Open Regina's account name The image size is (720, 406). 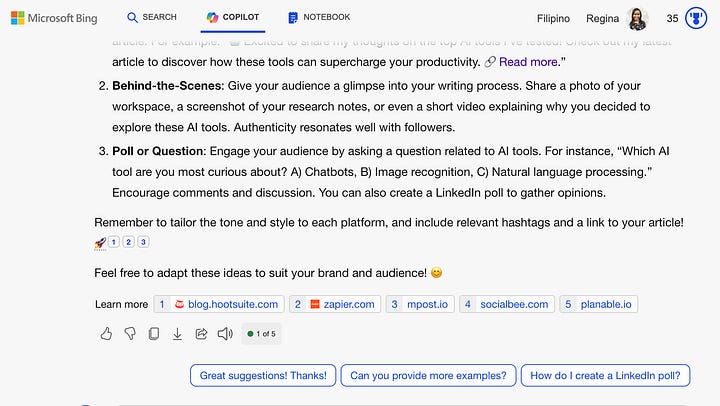click(x=602, y=18)
